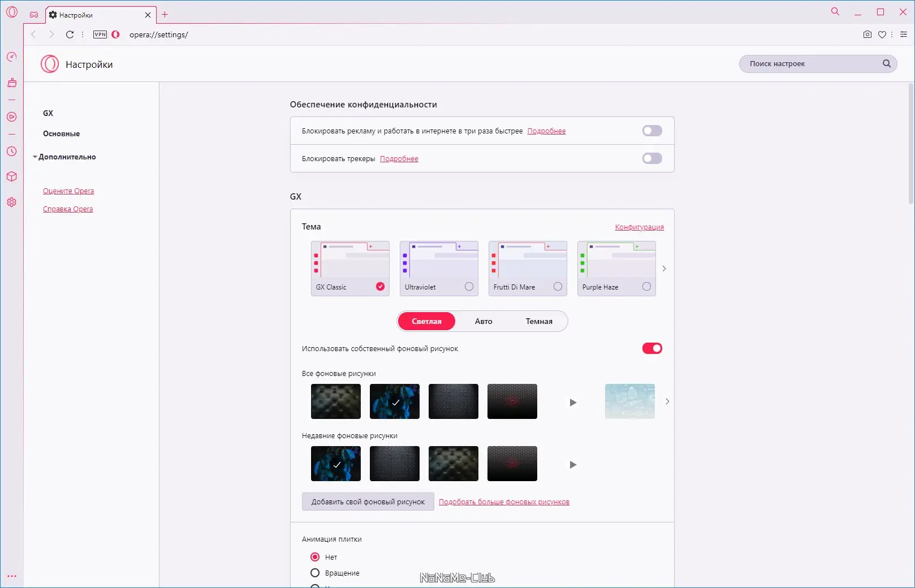Choose the Светлая mode
The image size is (915, 588).
click(426, 321)
